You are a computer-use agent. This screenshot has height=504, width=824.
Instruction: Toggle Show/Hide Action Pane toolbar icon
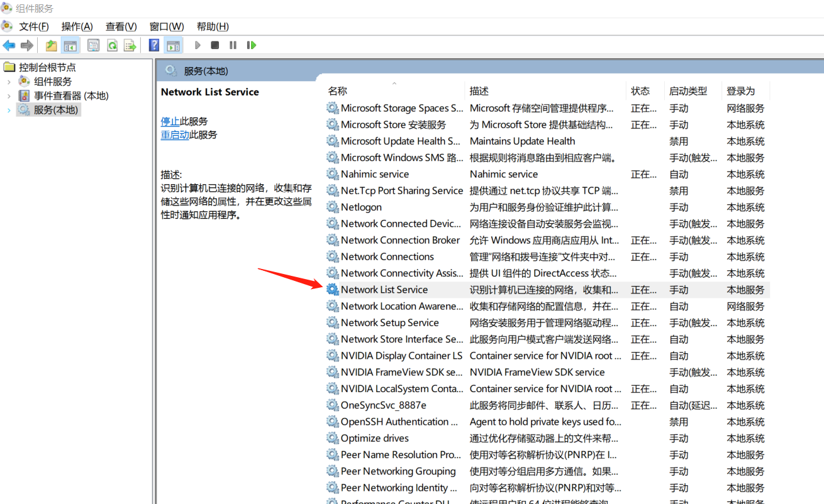174,45
